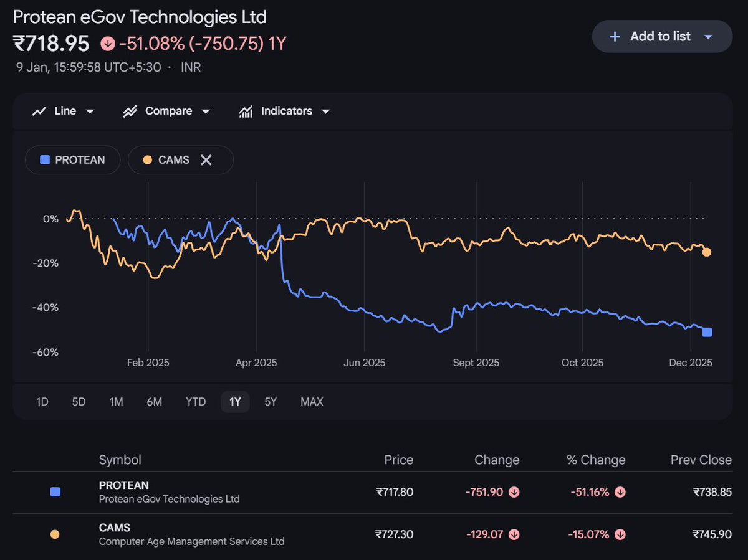Open PROTEAN symbol in the table

click(x=124, y=485)
